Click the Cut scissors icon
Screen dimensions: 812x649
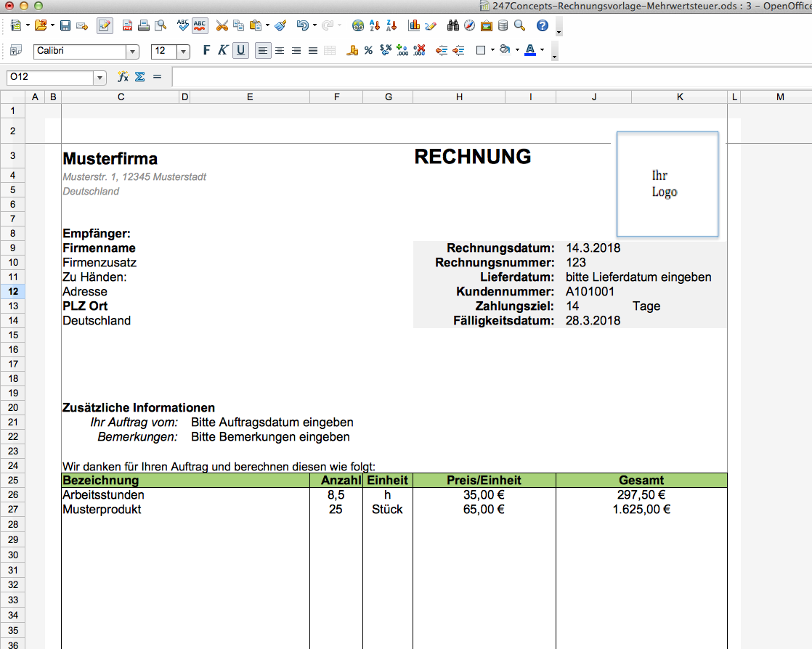tap(222, 26)
